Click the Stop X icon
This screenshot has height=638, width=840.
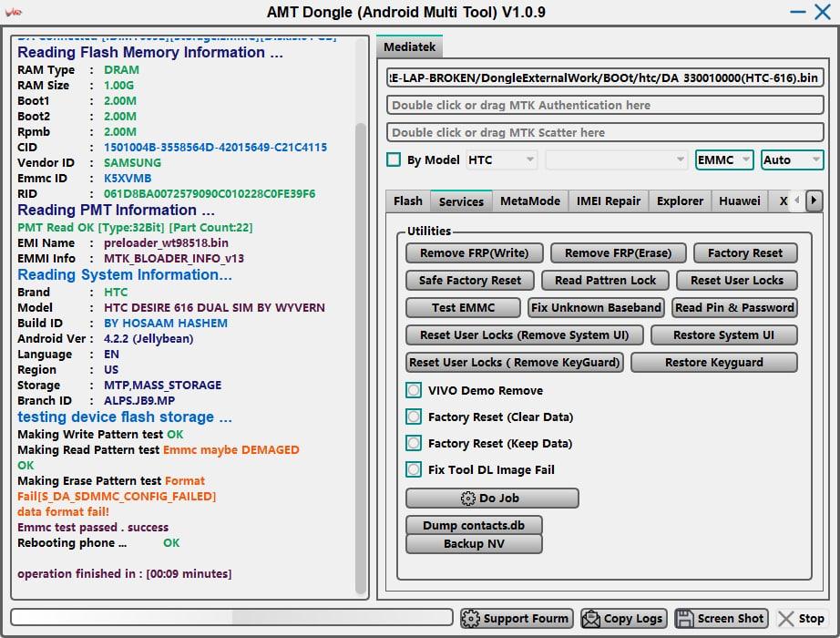click(786, 618)
